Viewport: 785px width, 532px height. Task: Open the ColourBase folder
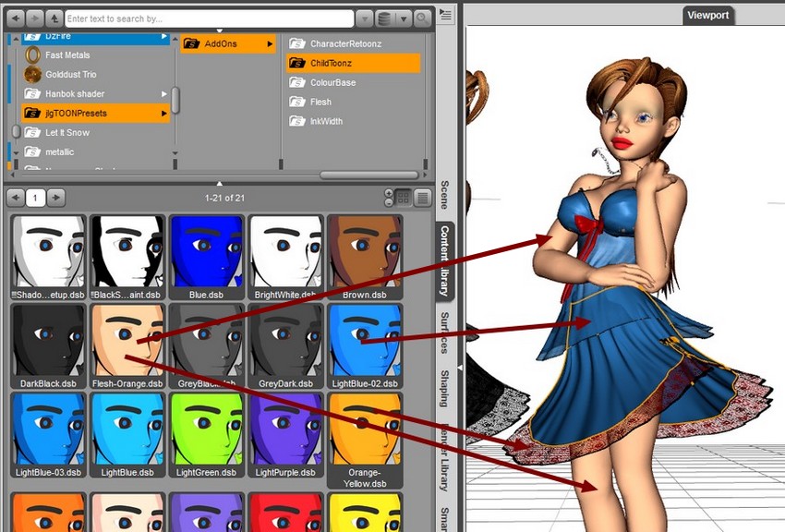[x=353, y=82]
